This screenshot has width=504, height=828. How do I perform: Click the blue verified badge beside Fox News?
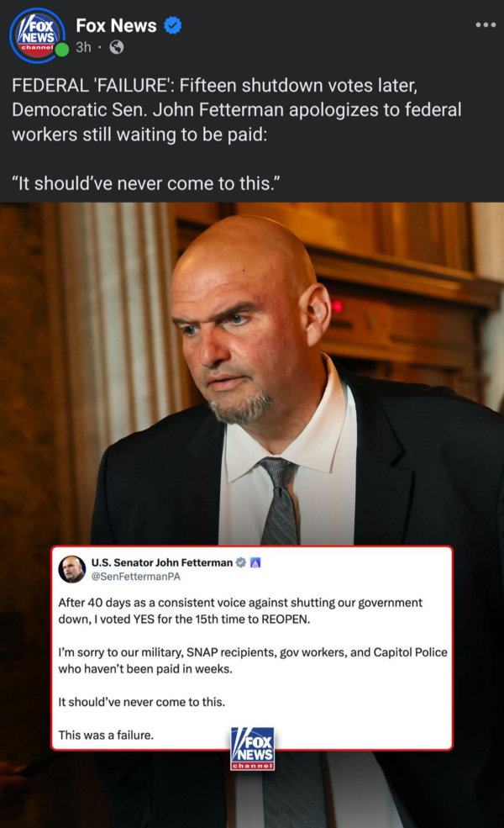point(172,25)
